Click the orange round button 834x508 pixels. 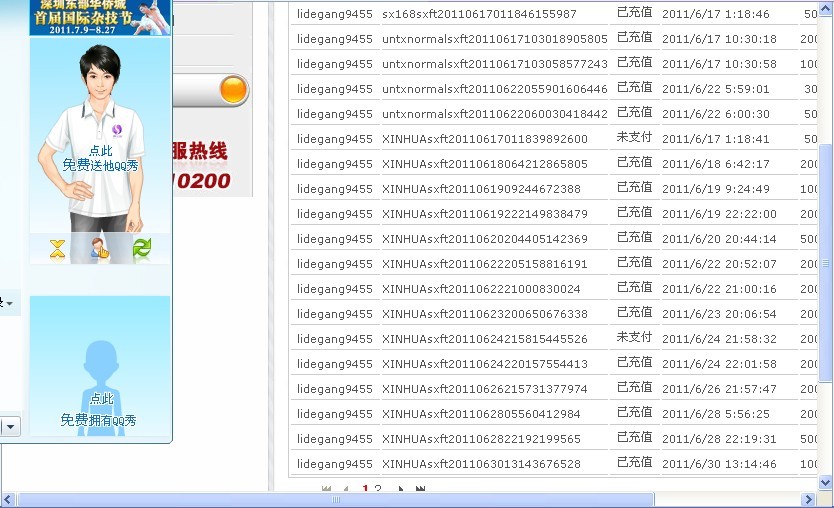233,90
